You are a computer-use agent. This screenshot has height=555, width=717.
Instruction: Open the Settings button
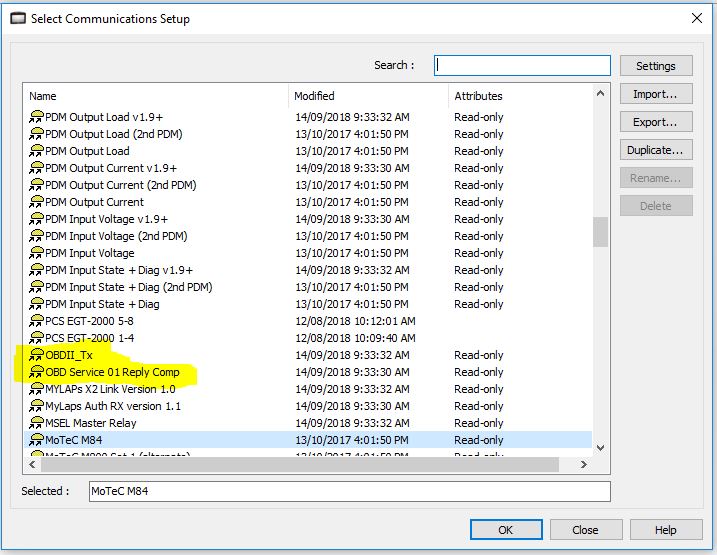click(x=656, y=66)
